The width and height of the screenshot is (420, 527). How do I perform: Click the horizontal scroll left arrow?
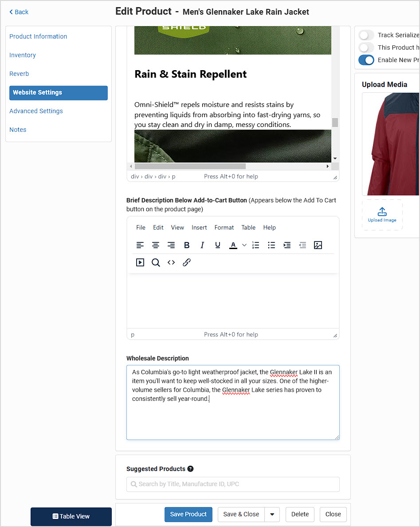point(131,166)
